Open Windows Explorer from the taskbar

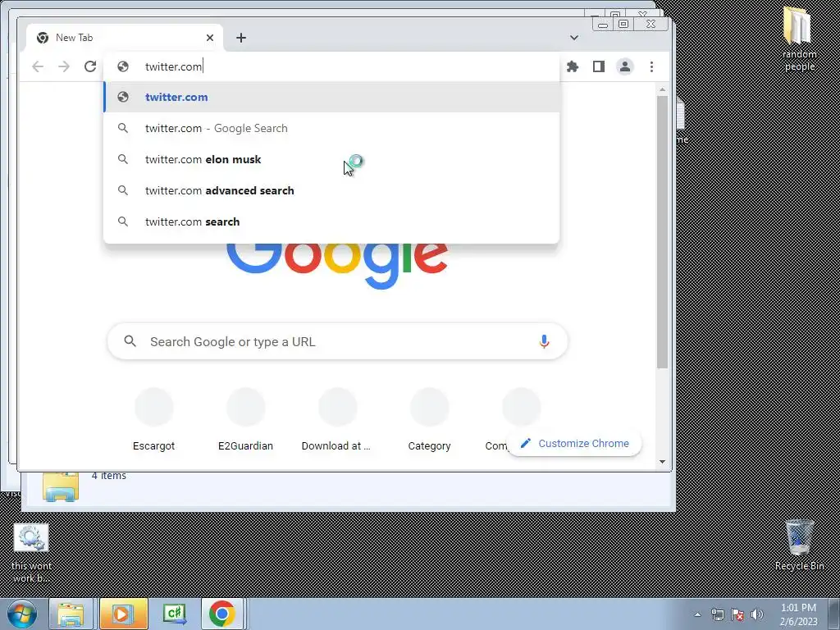(x=71, y=614)
